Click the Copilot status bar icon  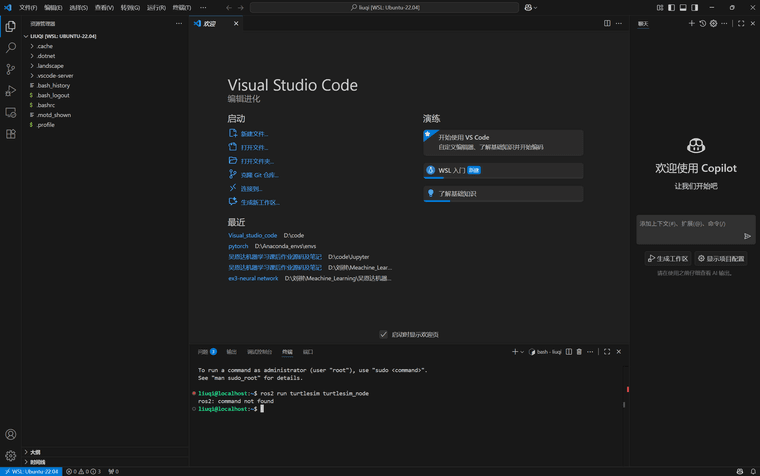(740, 471)
